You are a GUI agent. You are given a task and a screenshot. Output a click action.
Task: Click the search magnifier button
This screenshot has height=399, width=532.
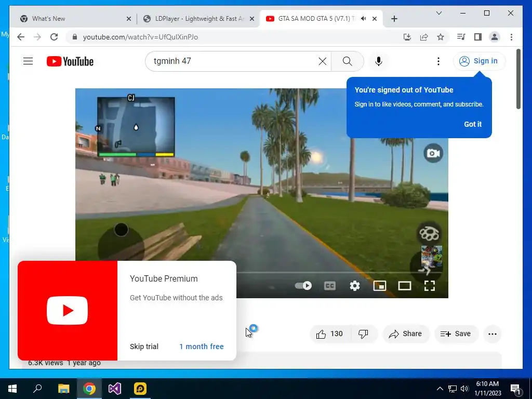tap(347, 61)
